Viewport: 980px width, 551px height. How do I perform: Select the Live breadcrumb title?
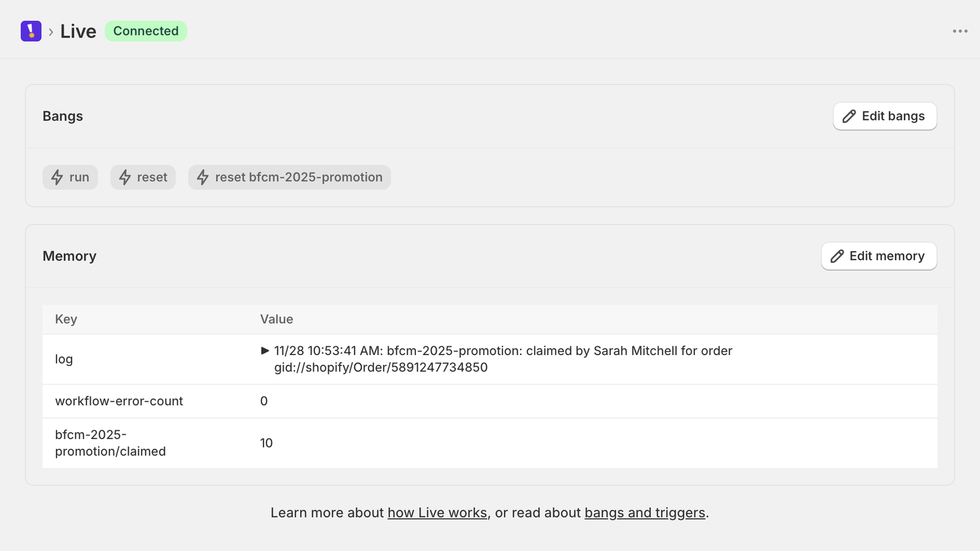point(78,31)
